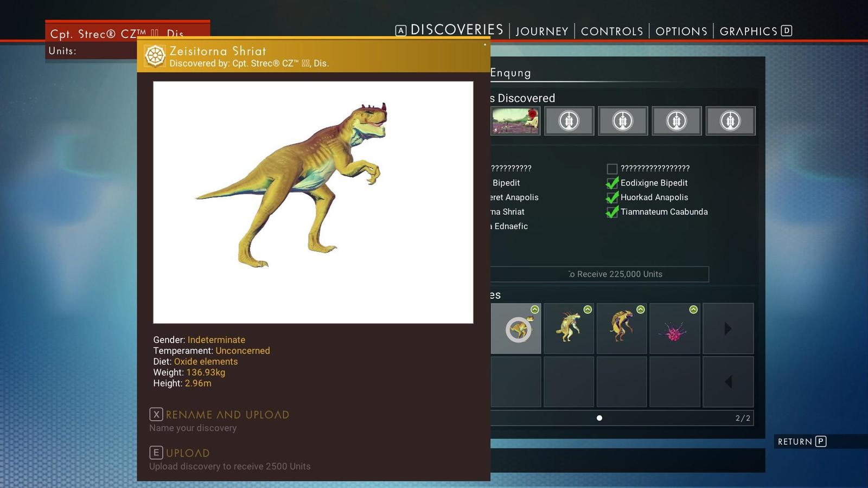Image resolution: width=868 pixels, height=488 pixels.
Task: Select the third undiscovered waypoint beacon icon
Action: pyautogui.click(x=676, y=120)
